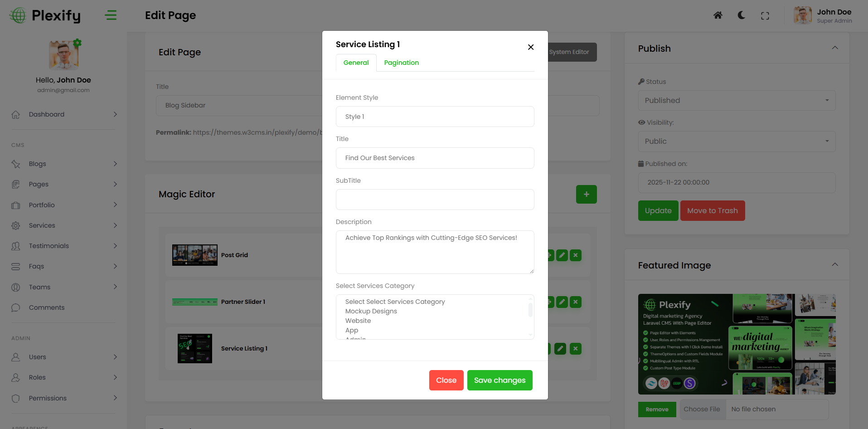
Task: Open the Visibility dropdown showing Public
Action: coord(737,141)
